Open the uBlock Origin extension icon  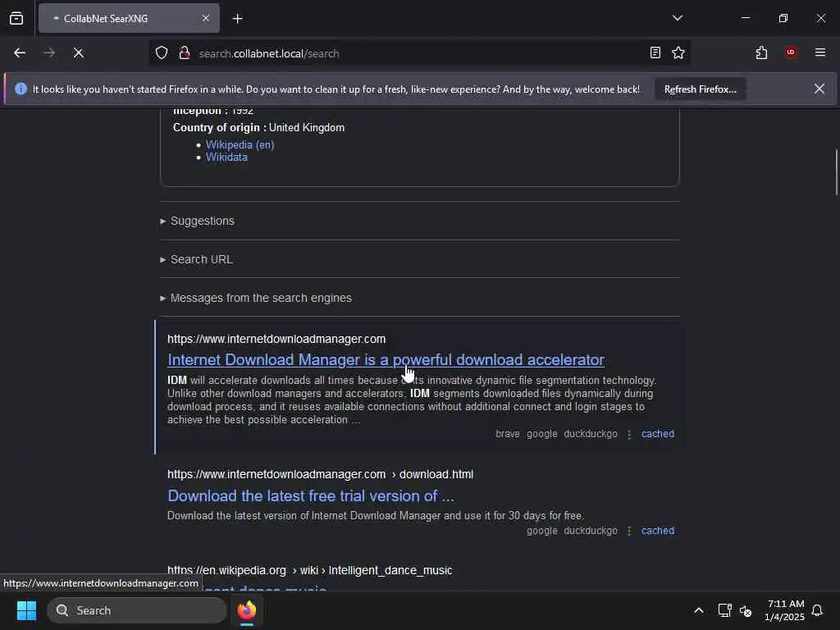tap(791, 52)
